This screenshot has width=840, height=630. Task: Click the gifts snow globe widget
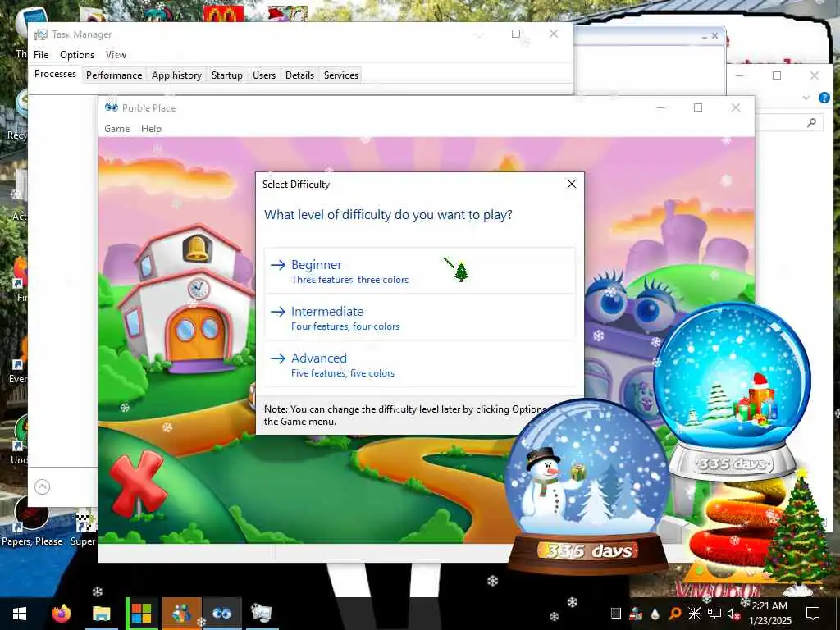tap(733, 391)
